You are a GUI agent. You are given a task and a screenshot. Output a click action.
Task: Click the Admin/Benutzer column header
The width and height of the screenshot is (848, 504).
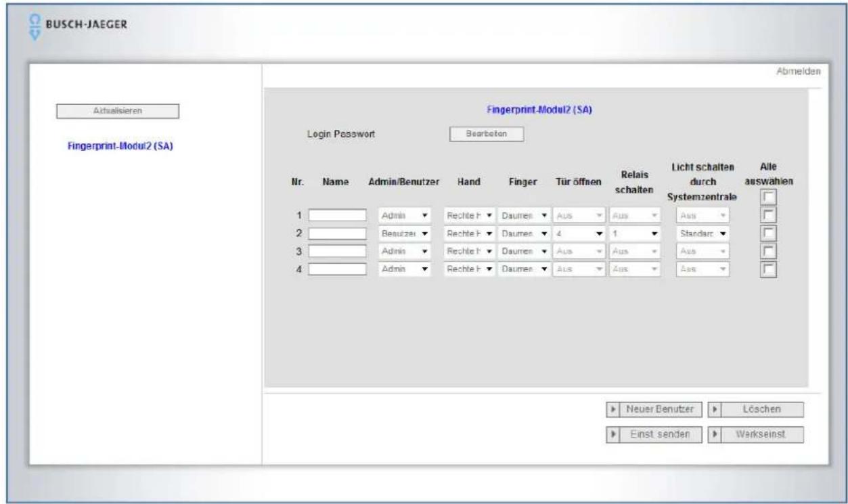tap(404, 182)
